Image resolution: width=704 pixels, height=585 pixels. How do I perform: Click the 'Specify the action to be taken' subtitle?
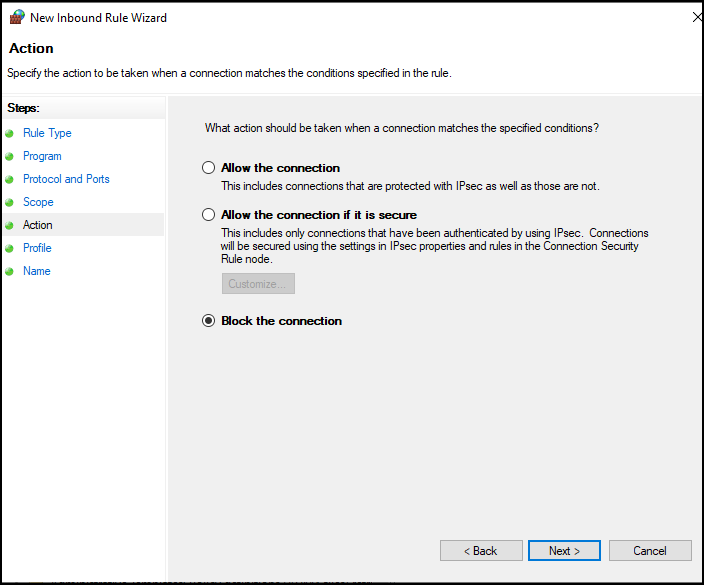[x=229, y=73]
